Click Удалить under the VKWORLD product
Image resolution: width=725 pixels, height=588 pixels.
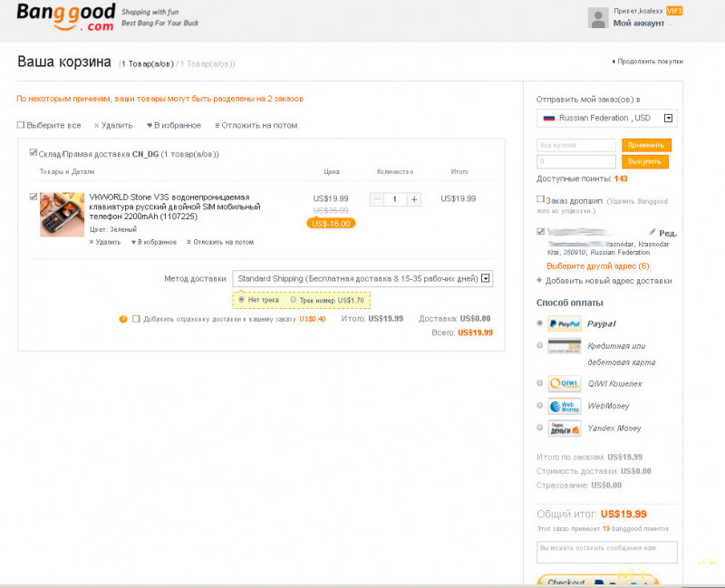coord(105,242)
